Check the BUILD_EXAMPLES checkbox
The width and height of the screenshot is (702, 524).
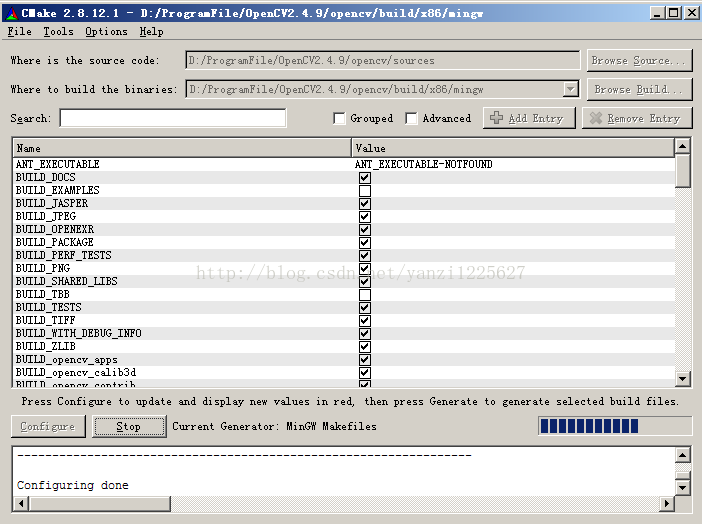(365, 191)
